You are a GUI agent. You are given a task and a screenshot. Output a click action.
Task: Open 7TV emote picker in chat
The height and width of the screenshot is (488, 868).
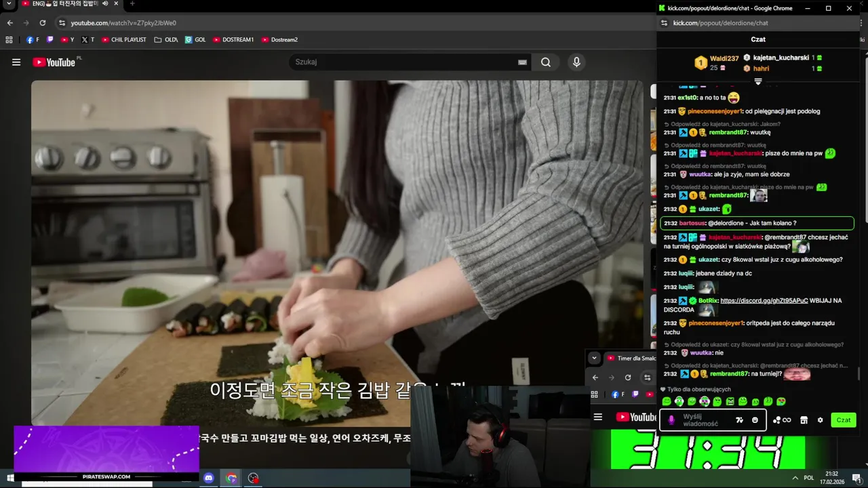(739, 420)
